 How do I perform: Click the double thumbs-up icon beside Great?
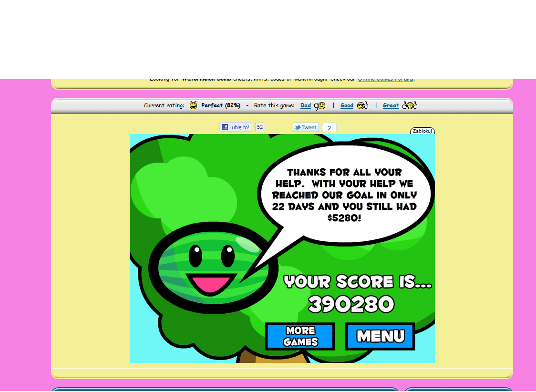coord(409,105)
